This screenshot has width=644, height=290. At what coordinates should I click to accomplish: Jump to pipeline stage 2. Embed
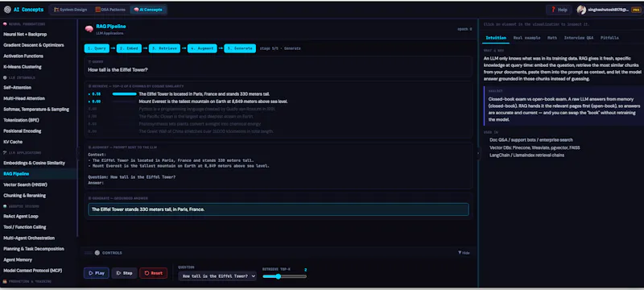129,48
